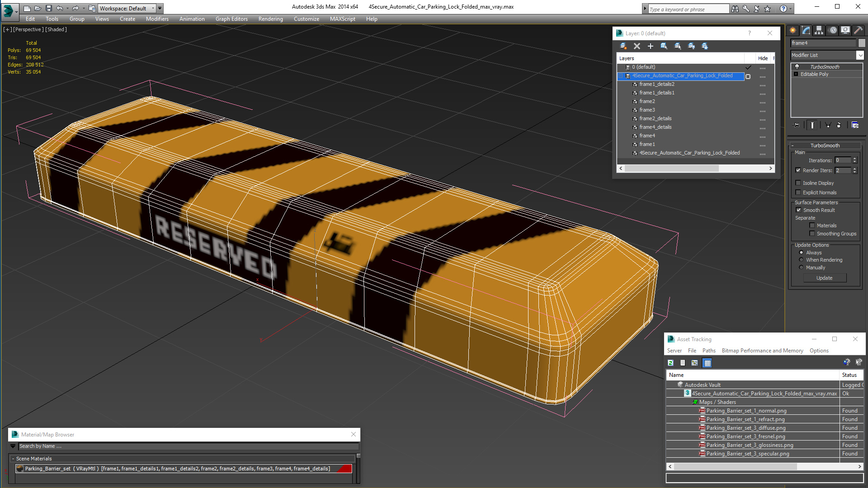Screen dimensions: 868x488
Task: Select When Rendering update option
Action: 802,260
